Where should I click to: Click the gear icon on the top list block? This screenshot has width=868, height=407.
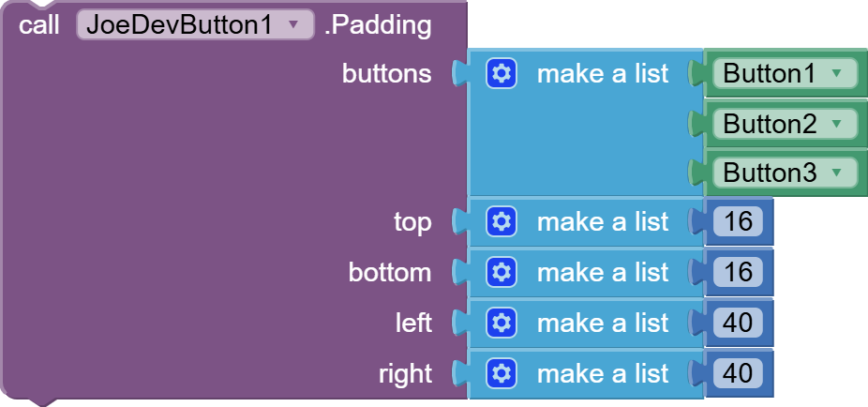tap(501, 221)
